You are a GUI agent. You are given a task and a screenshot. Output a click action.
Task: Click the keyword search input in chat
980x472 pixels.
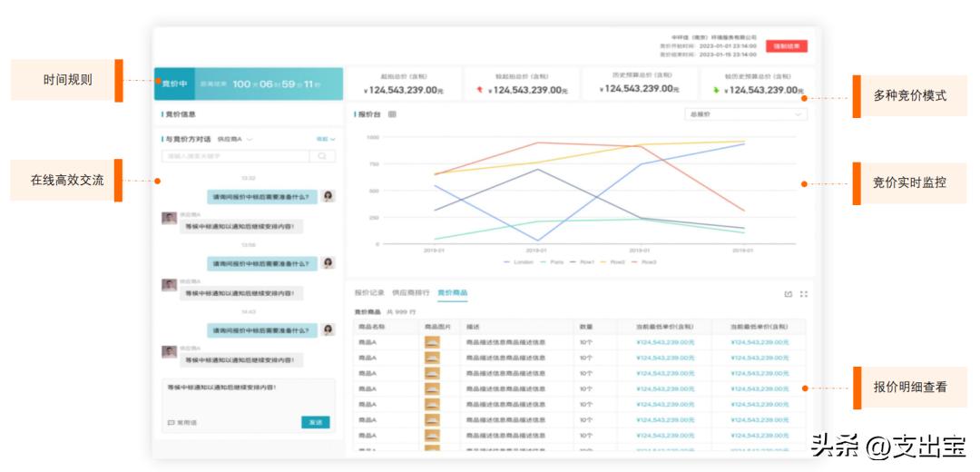tap(236, 156)
